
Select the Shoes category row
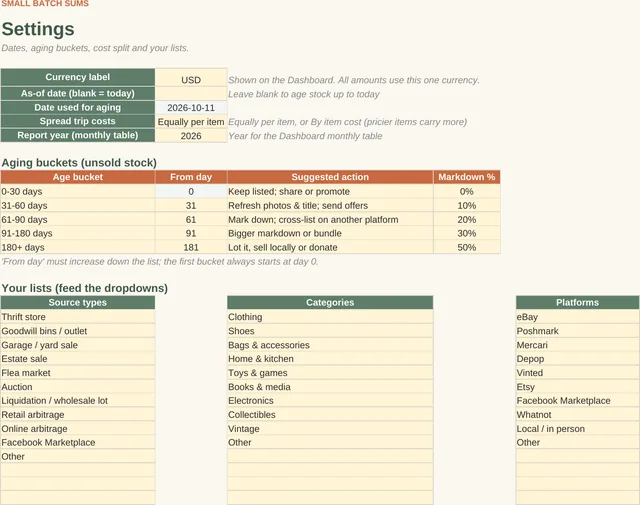(x=330, y=331)
